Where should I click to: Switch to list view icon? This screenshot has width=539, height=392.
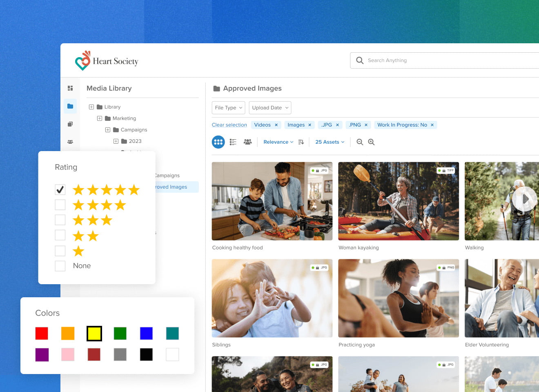pos(233,142)
